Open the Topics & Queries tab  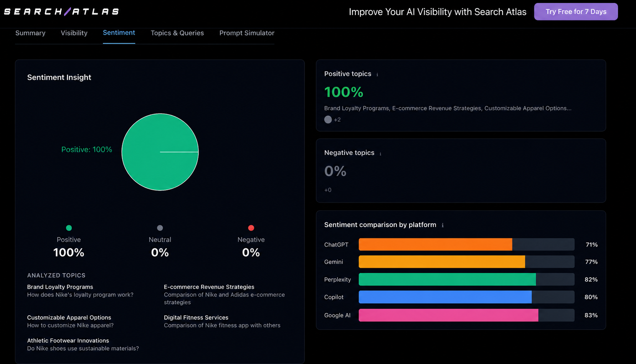[x=177, y=33]
